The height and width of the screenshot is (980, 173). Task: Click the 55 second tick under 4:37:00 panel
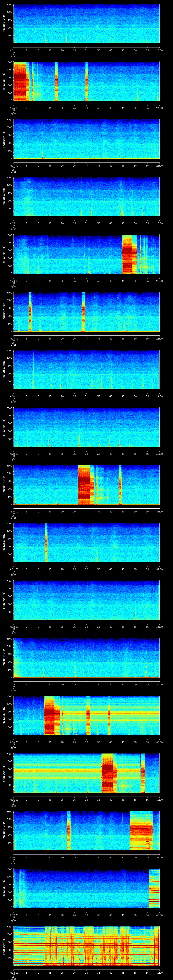tap(147, 915)
